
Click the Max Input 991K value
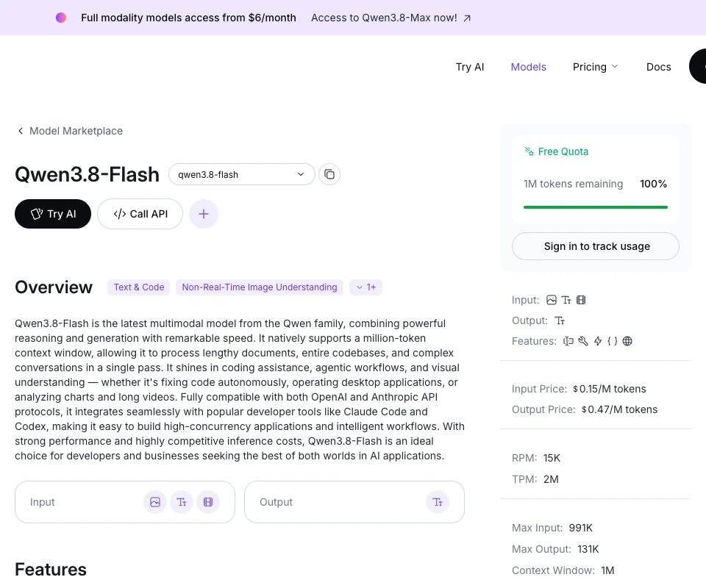pyautogui.click(x=580, y=528)
